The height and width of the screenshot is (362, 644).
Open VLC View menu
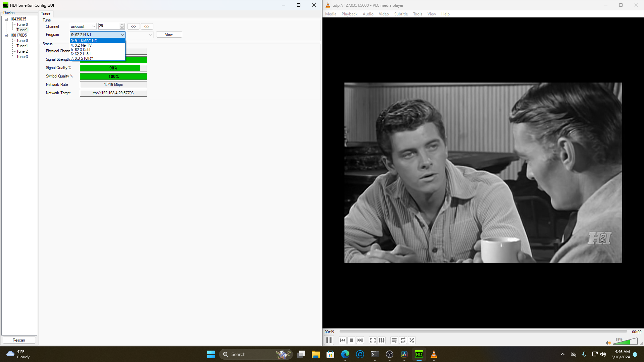(432, 14)
